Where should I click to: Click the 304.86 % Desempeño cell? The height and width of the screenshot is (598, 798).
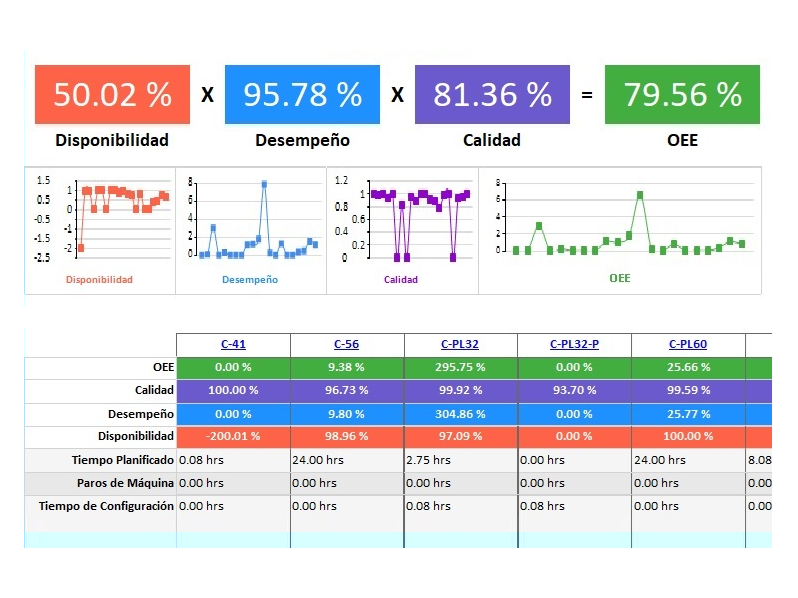click(x=461, y=414)
